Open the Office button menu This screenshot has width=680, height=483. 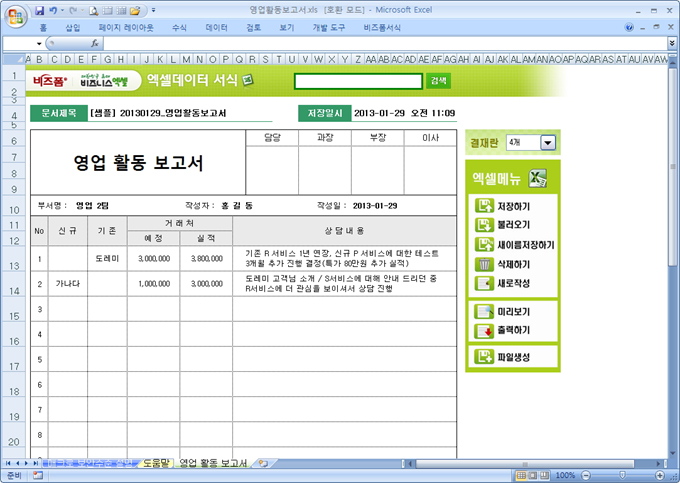click(x=16, y=16)
